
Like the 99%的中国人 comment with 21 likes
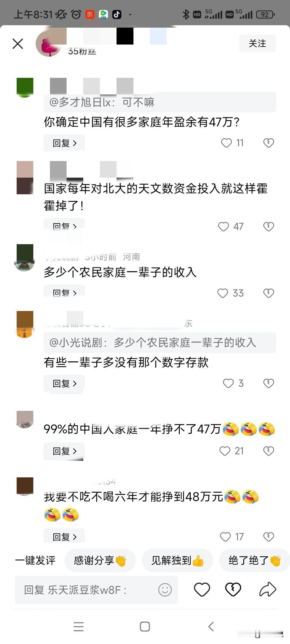click(x=225, y=451)
